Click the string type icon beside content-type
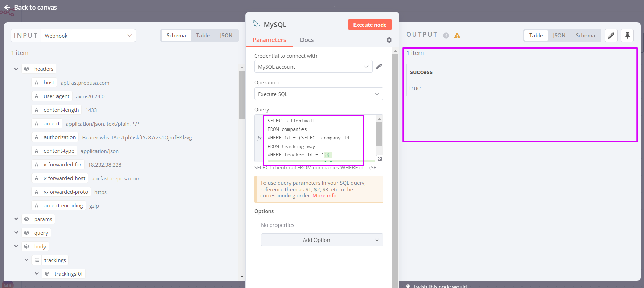The image size is (644, 288). click(x=36, y=151)
